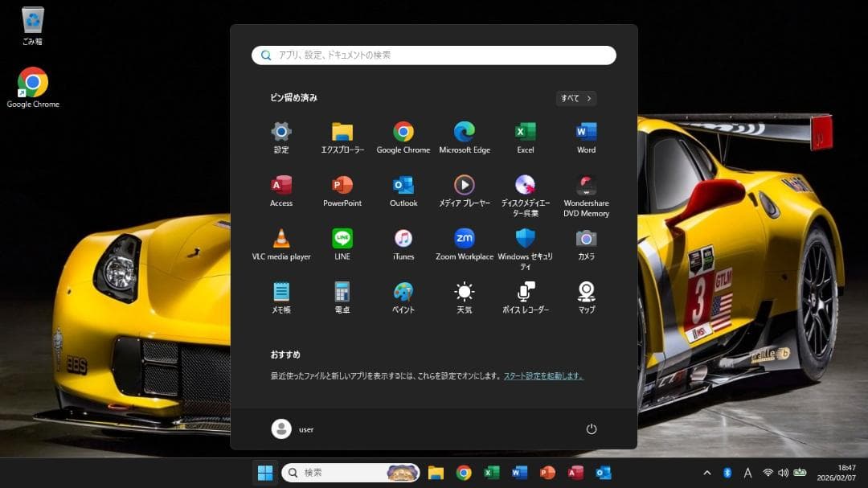This screenshot has width=868, height=488.
Task: Open the マップ maps app
Action: (586, 292)
